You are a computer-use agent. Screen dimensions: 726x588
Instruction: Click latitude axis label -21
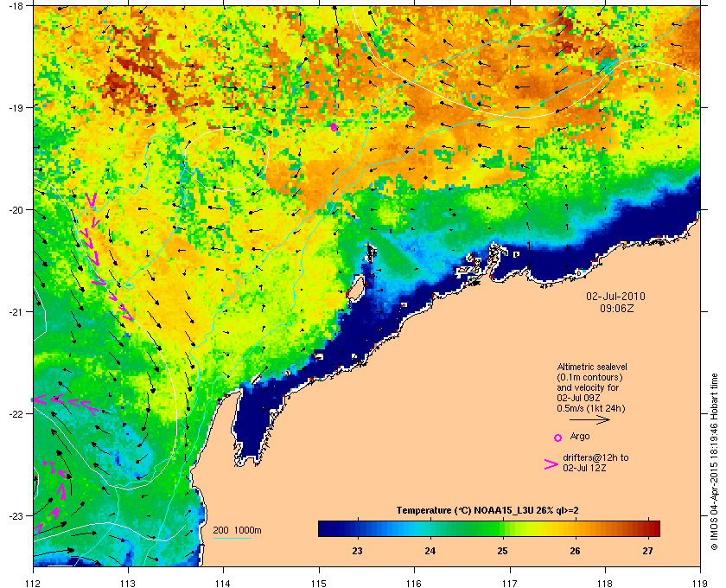point(16,311)
